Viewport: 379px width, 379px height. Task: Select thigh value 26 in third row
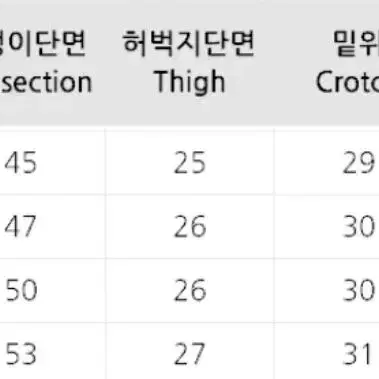click(x=190, y=290)
